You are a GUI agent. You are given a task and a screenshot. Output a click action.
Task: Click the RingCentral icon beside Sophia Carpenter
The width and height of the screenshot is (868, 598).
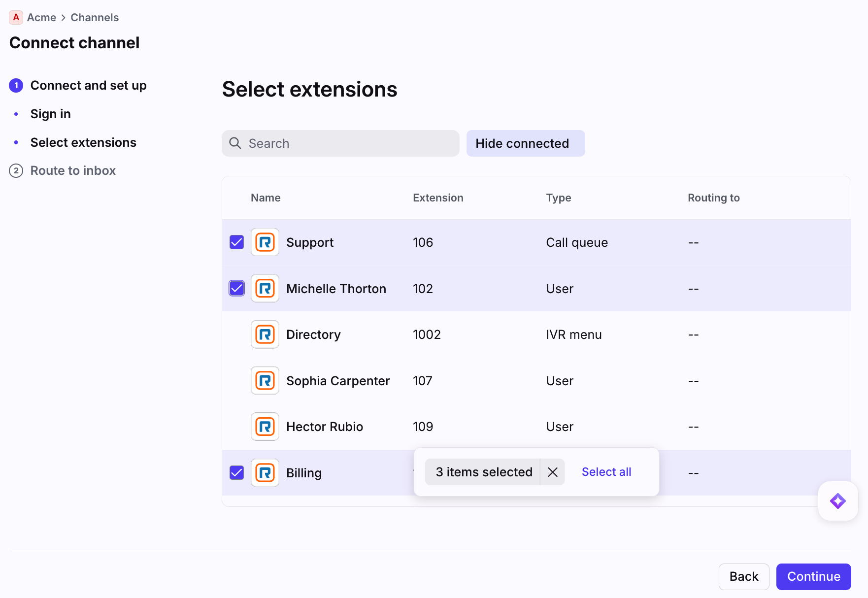pos(265,380)
